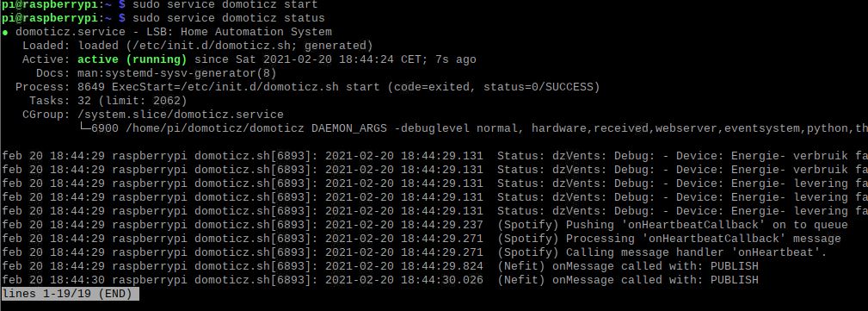Click the process ID 8649 on Process line
The width and height of the screenshot is (868, 311).
coord(91,87)
